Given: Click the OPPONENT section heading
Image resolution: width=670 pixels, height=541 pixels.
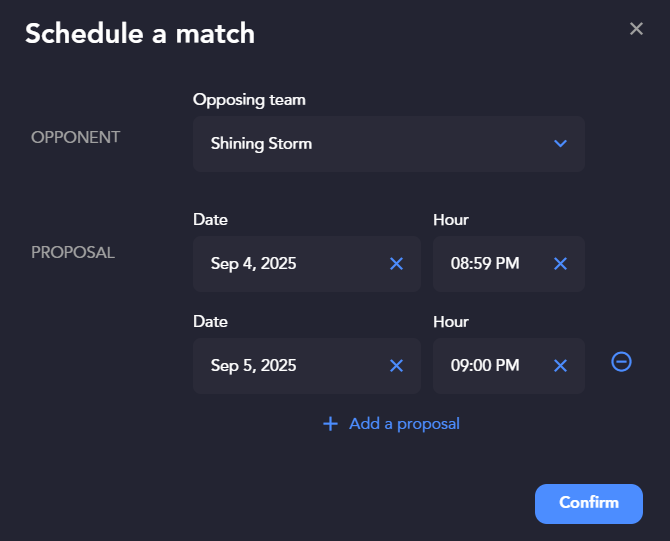Looking at the screenshot, I should point(75,138).
